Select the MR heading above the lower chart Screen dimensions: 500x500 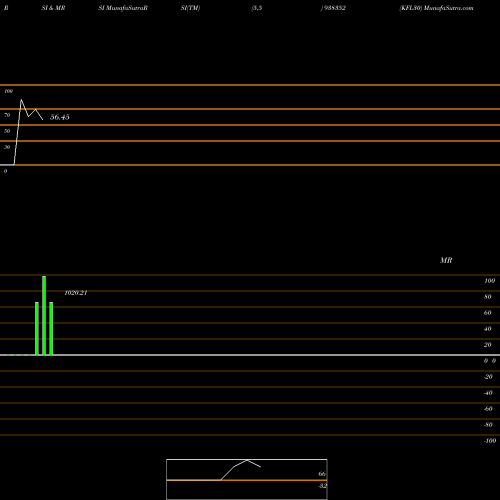(x=446, y=260)
